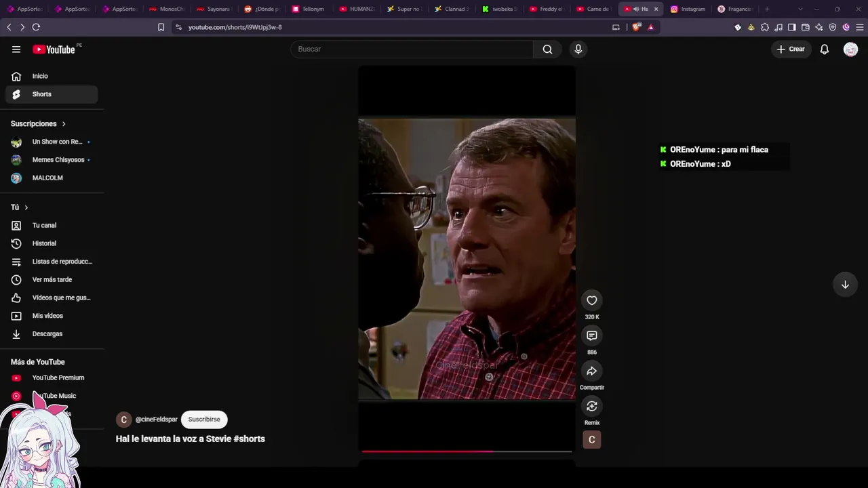Open the browser tab list dropdown

[800, 9]
